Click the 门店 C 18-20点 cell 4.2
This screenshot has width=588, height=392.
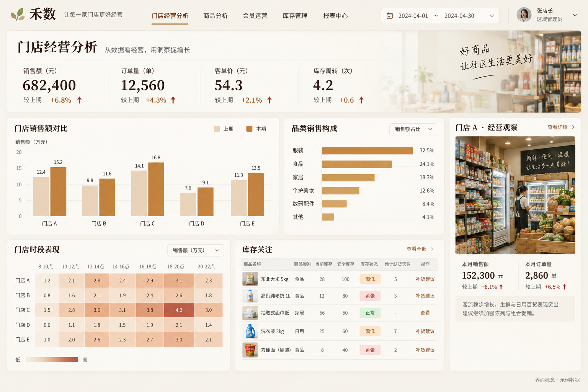pyautogui.click(x=179, y=310)
